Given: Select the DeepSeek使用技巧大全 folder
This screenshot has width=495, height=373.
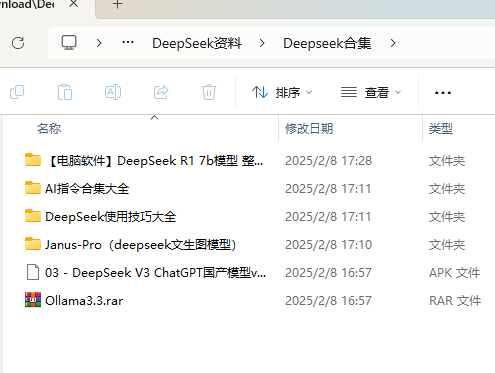Looking at the screenshot, I should [111, 217].
